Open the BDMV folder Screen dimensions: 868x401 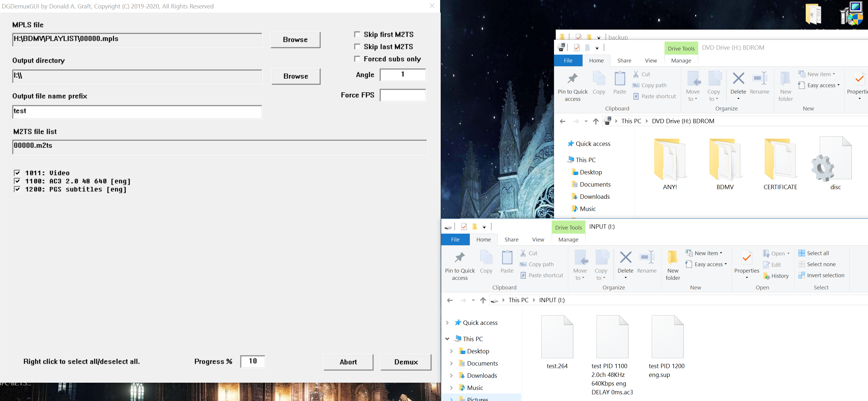(725, 164)
